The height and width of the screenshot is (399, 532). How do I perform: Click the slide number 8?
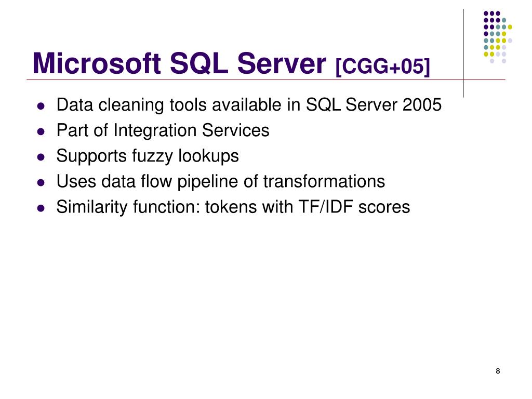pyautogui.click(x=498, y=371)
